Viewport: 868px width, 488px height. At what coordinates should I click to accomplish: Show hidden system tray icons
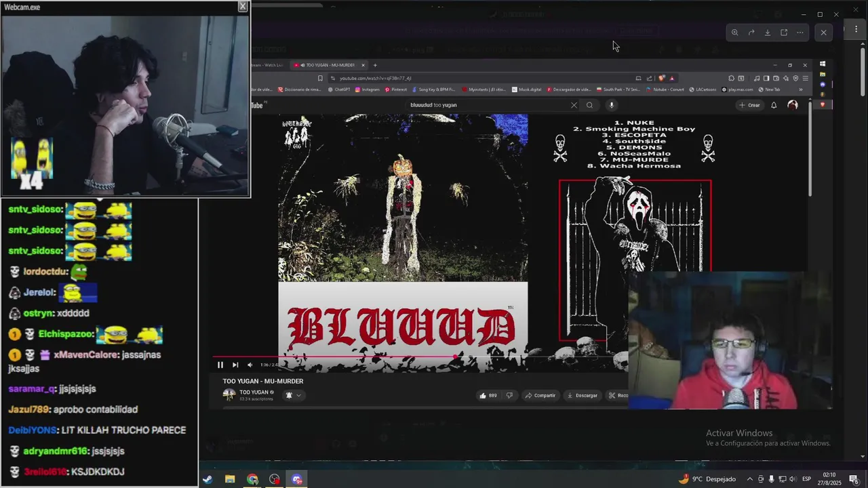pyautogui.click(x=749, y=479)
